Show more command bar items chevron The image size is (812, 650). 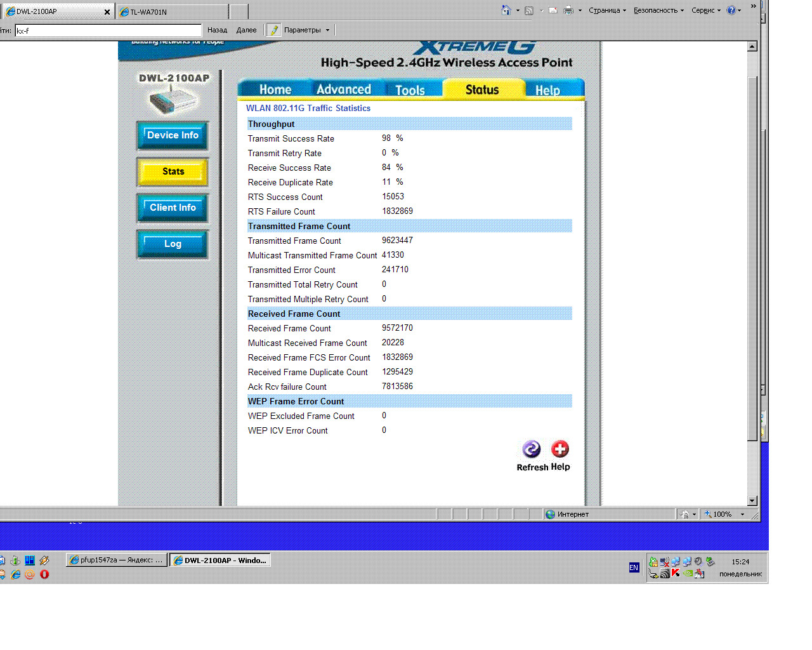pos(754,6)
